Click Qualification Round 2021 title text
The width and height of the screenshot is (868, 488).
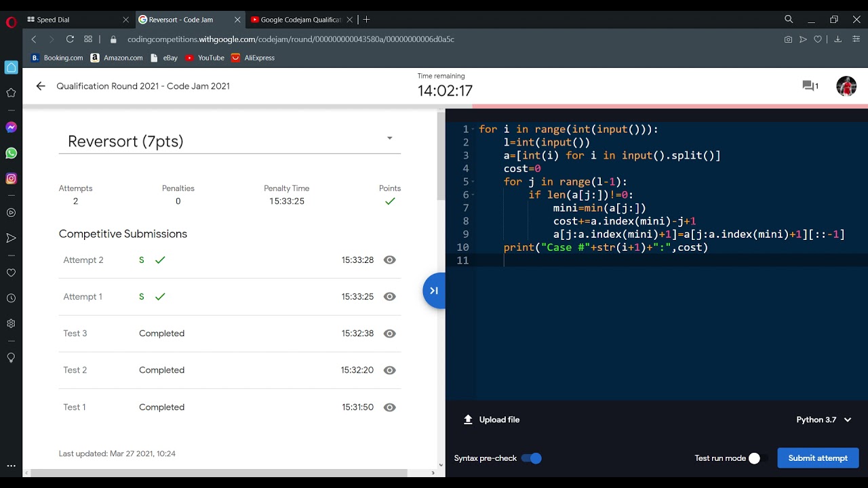point(143,86)
